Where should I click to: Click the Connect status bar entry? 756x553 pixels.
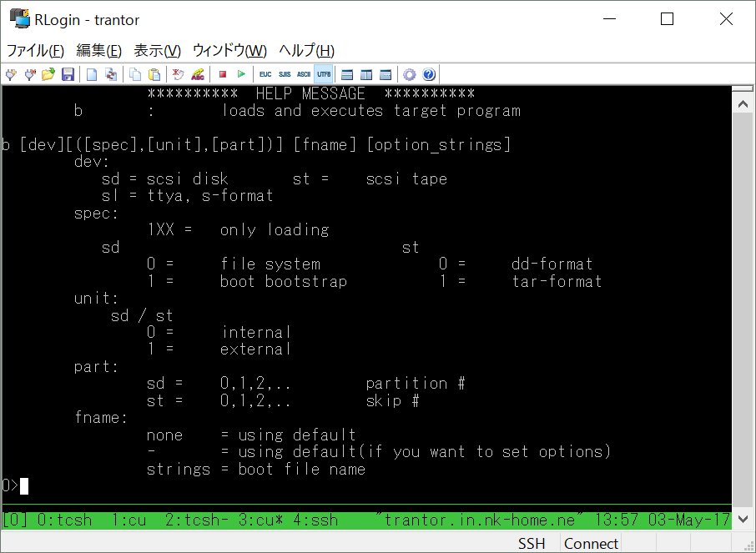click(x=591, y=543)
